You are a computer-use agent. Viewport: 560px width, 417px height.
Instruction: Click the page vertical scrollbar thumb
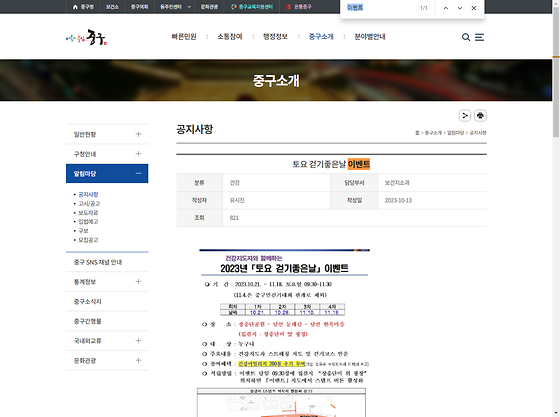(x=556, y=71)
